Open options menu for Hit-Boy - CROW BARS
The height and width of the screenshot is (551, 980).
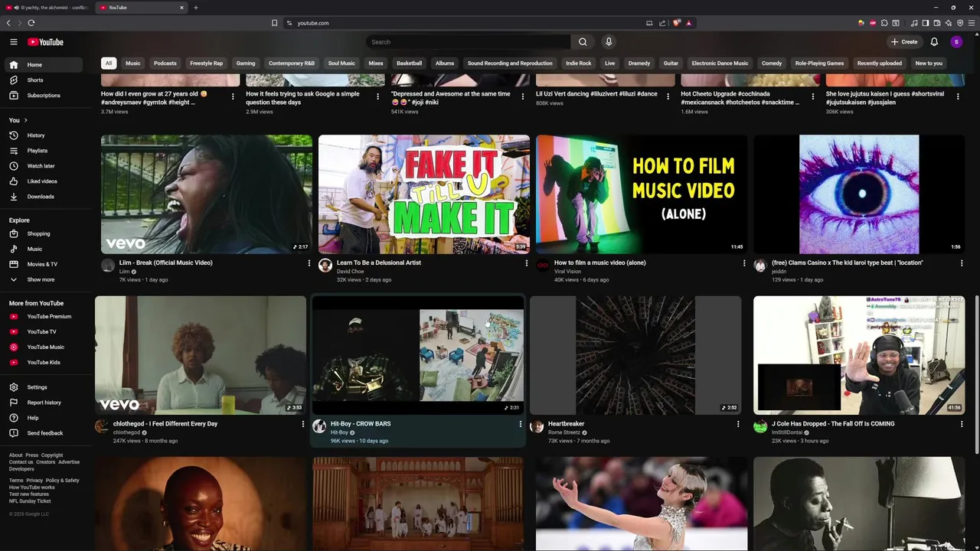tap(520, 424)
